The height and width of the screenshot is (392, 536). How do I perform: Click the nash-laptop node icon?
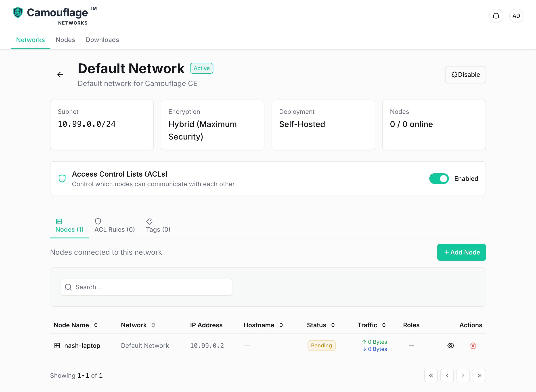(x=57, y=346)
